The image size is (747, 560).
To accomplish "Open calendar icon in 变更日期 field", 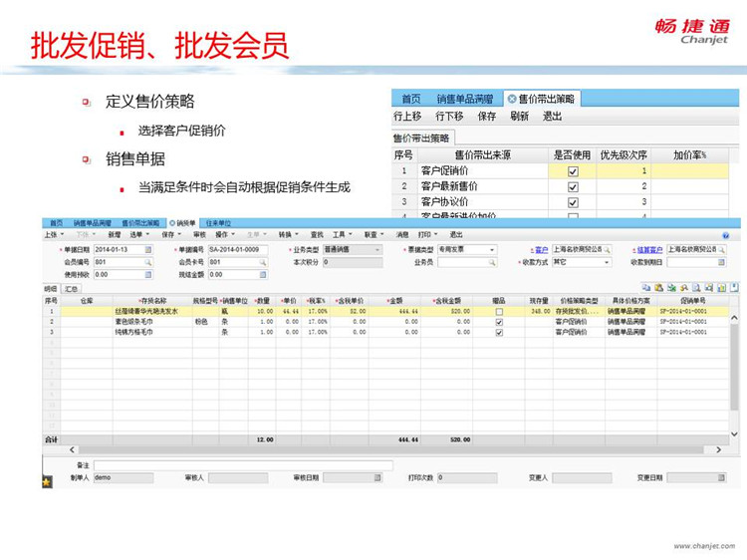I will [721, 477].
